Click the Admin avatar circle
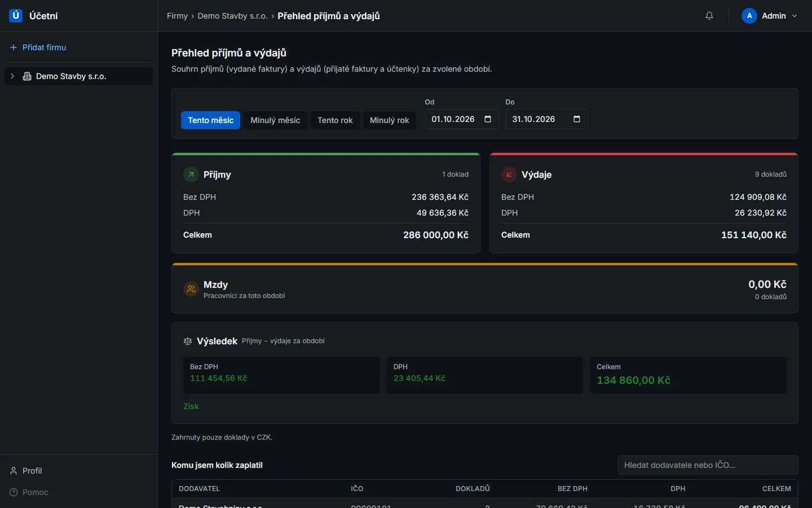 coord(749,16)
